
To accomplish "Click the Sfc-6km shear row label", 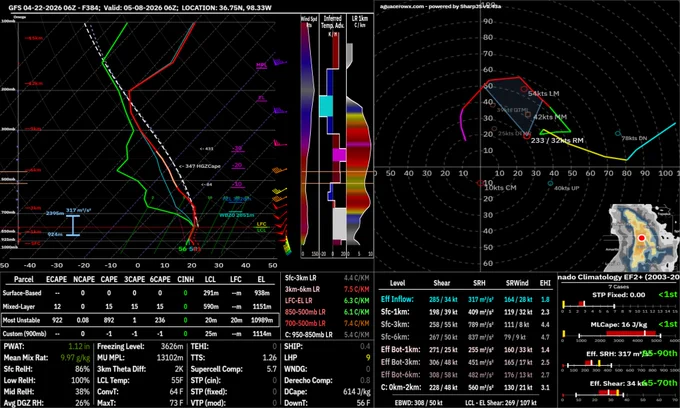I will click(395, 337).
